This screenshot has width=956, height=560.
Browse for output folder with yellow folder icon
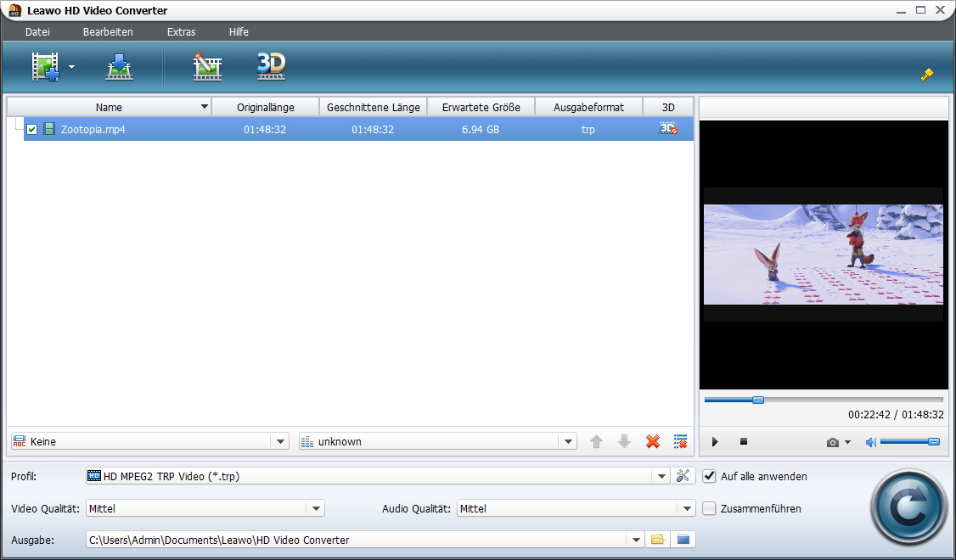coord(657,540)
